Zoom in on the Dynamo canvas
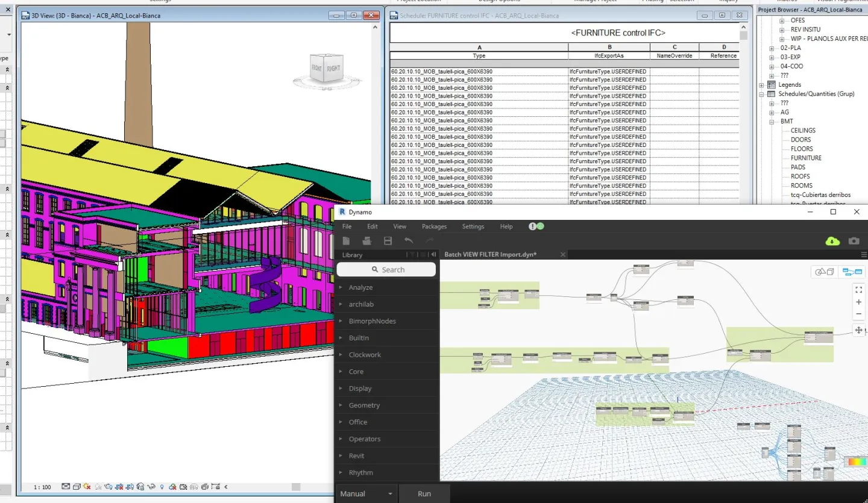868x503 pixels. tap(859, 302)
